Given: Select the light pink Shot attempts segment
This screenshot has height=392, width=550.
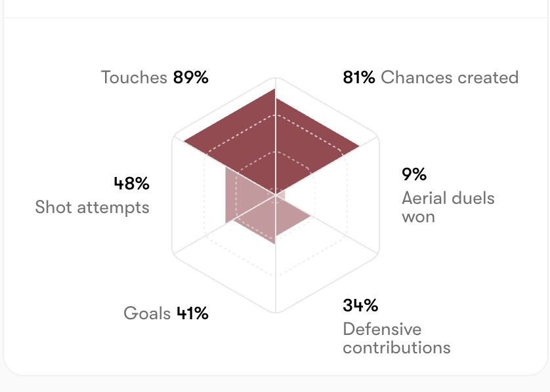Looking at the screenshot, I should [x=242, y=196].
